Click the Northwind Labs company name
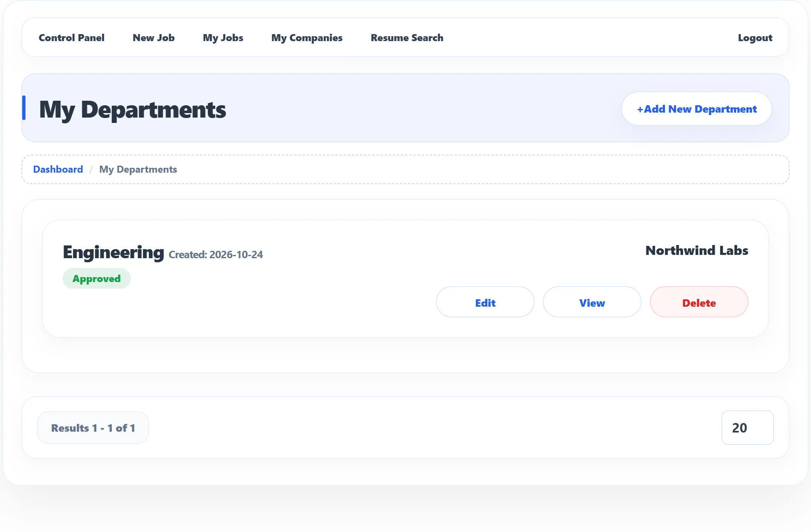 pyautogui.click(x=697, y=250)
